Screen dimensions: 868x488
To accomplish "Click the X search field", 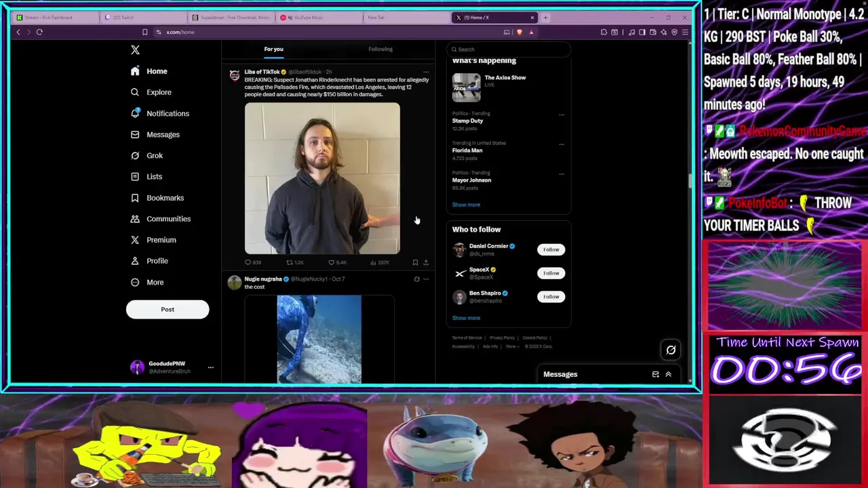I will tap(509, 49).
